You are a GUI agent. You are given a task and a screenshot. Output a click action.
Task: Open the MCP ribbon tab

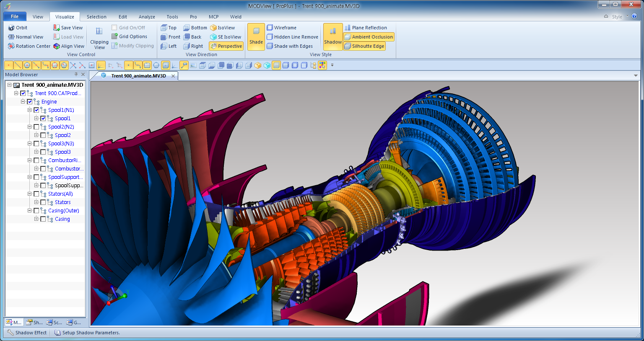tap(214, 17)
